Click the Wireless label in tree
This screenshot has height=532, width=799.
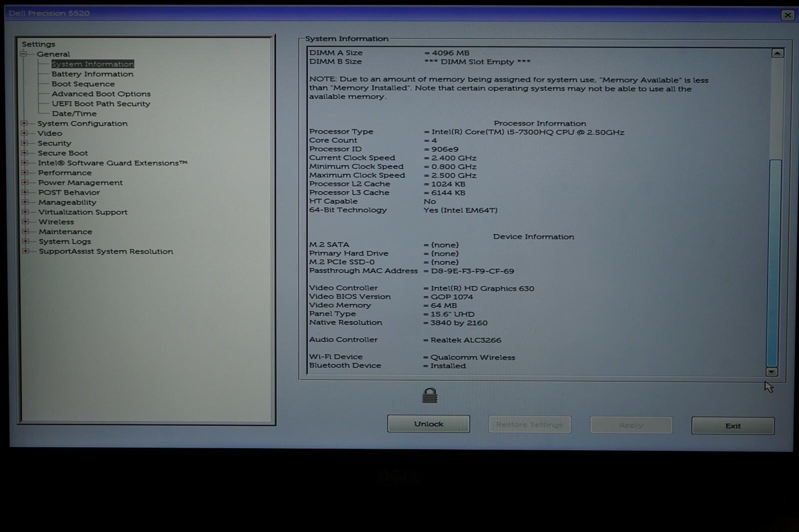click(x=56, y=222)
